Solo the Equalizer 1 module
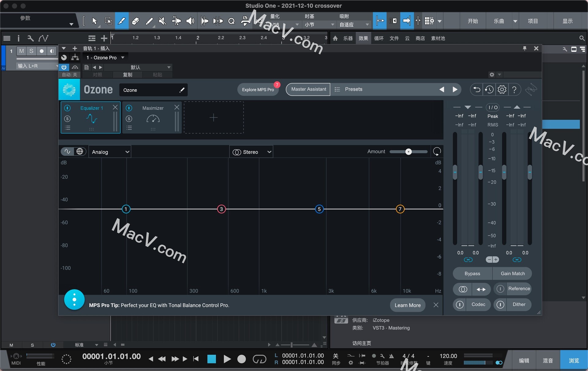 [x=68, y=119]
